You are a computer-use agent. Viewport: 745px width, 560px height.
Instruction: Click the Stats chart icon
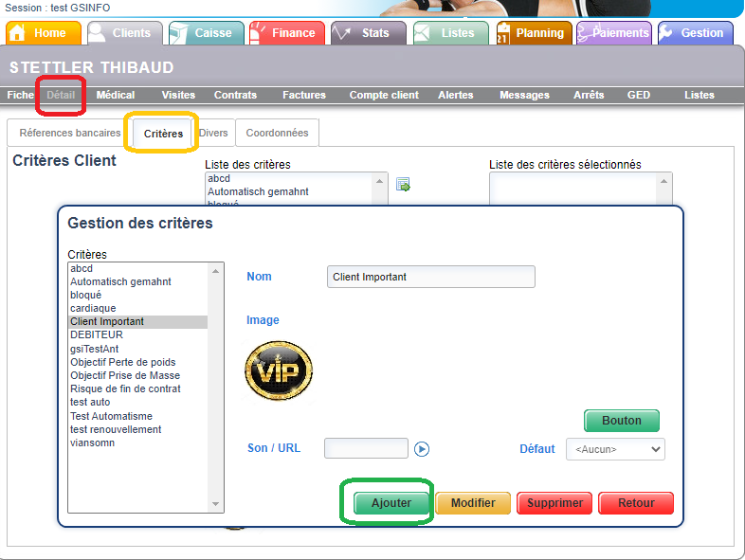coord(342,33)
